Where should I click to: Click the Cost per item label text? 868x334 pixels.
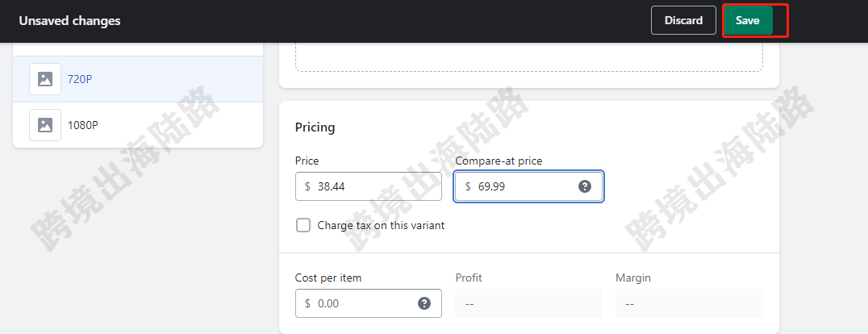pos(328,278)
